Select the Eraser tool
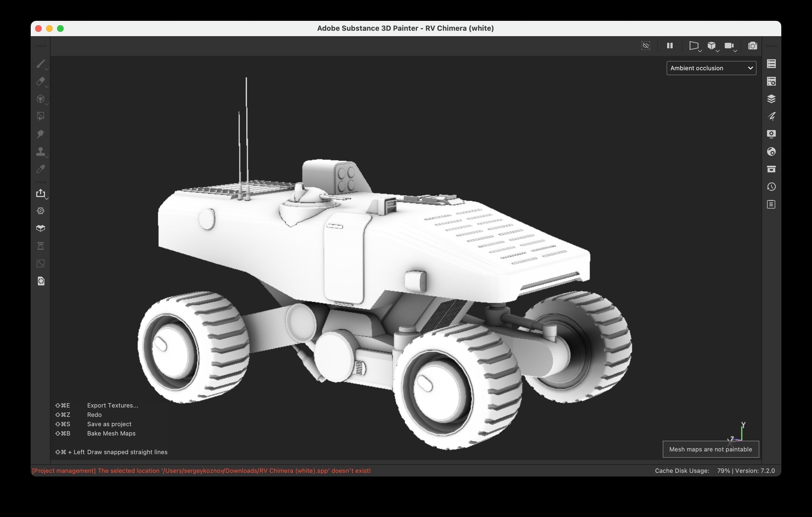Screen dimensions: 812x517 [41, 81]
